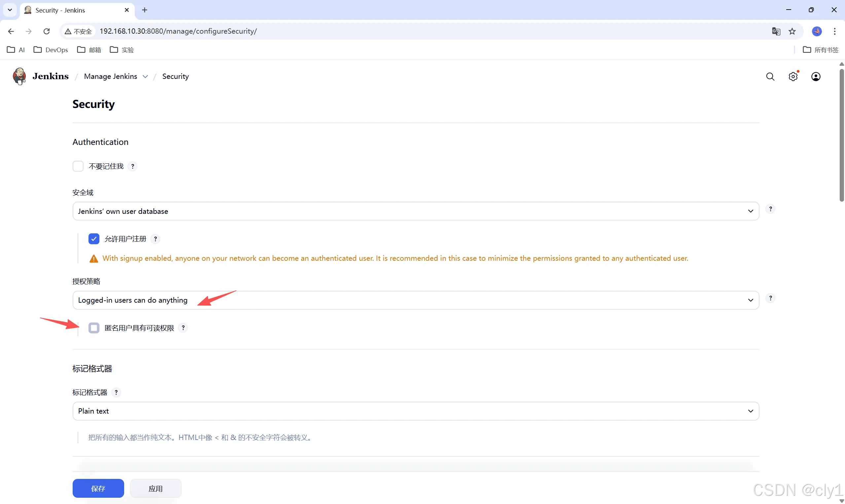
Task: Click help icon next to 允许用户注册
Action: (x=155, y=239)
